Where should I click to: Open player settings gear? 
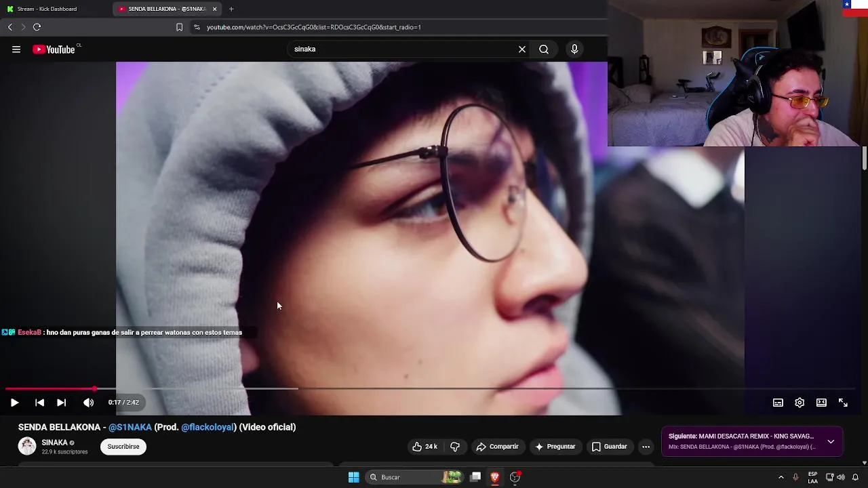(x=800, y=403)
